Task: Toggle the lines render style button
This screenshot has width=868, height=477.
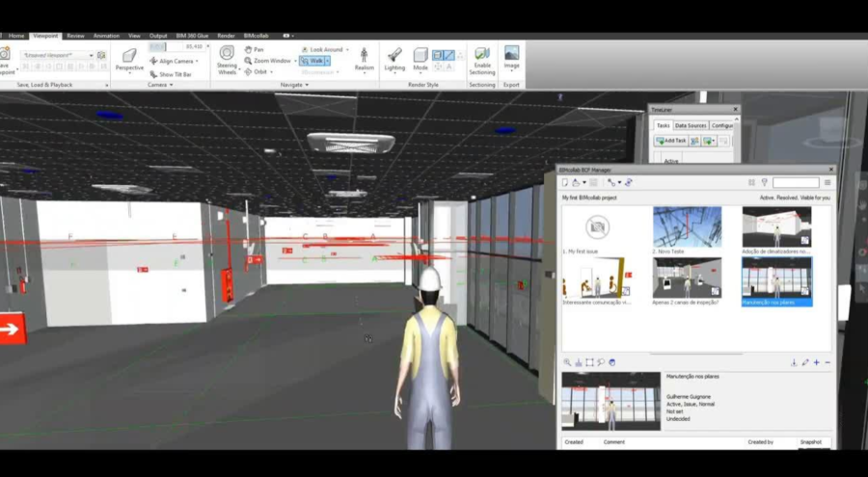Action: (448, 55)
